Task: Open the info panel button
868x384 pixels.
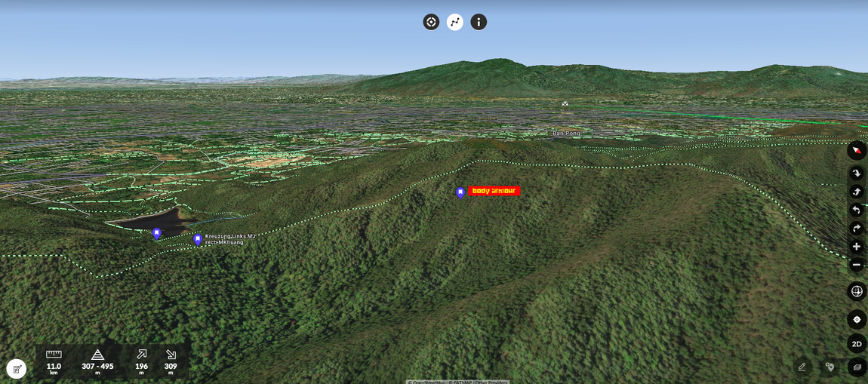Action: pos(479,22)
